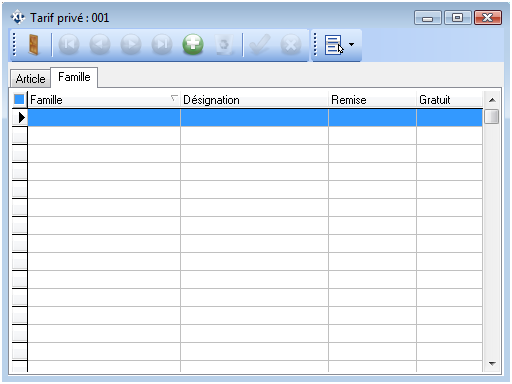Add new record with green plus
The width and height of the screenshot is (512, 384).
pos(193,44)
